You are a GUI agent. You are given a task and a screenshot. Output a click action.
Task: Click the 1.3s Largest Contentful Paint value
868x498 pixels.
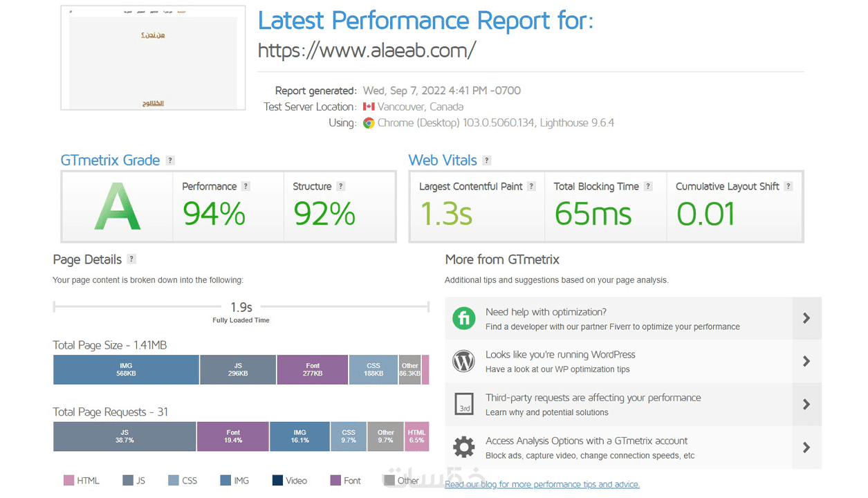pyautogui.click(x=446, y=214)
